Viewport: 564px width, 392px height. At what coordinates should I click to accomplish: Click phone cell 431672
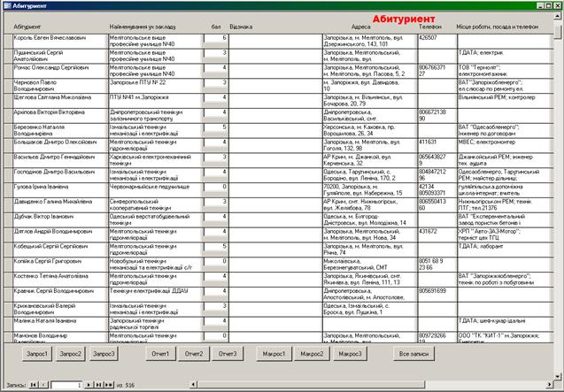point(437,234)
